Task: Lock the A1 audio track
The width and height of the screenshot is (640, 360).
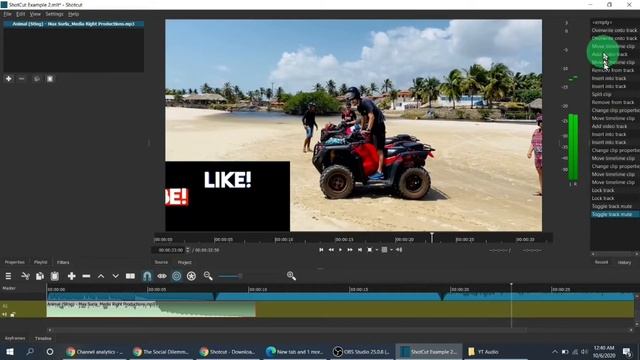Action: click(13, 314)
